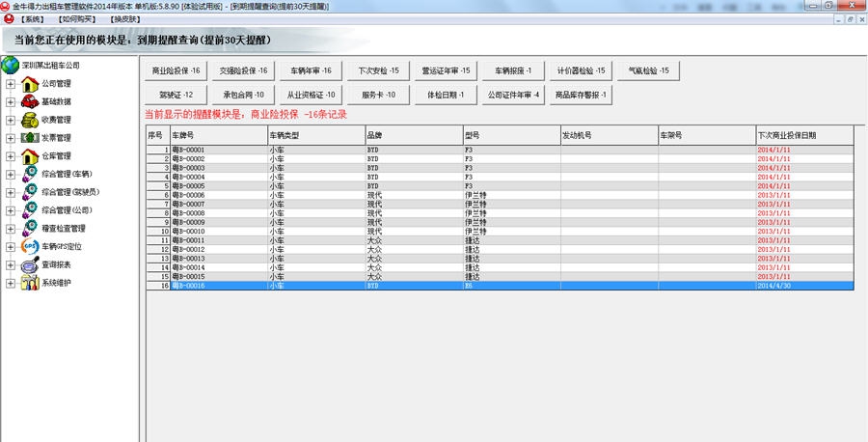The height and width of the screenshot is (442, 868).
Task: Click the 商品库存警报 -1 button
Action: tap(582, 95)
